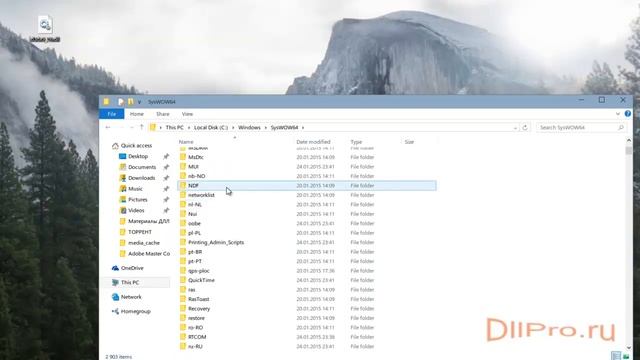Open Downloads in Quick access

pyautogui.click(x=141, y=178)
